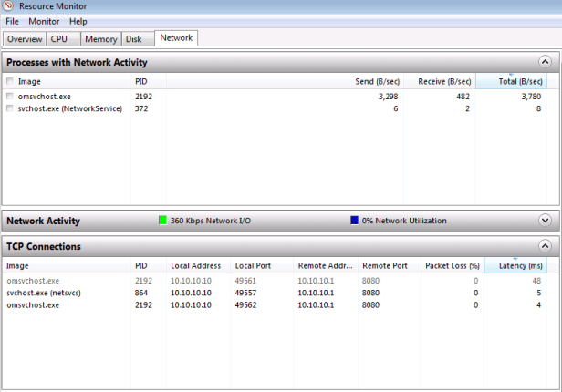Screen dimensions: 562x392
Task: Select the svchost.exe (netsvcs) TCP connection row
Action: [x=46, y=293]
